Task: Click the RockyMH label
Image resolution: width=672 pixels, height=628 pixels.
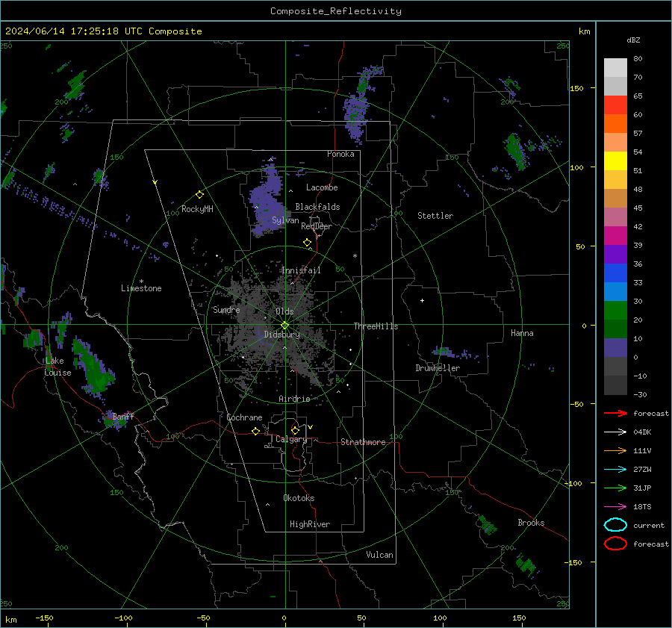Action: [197, 209]
